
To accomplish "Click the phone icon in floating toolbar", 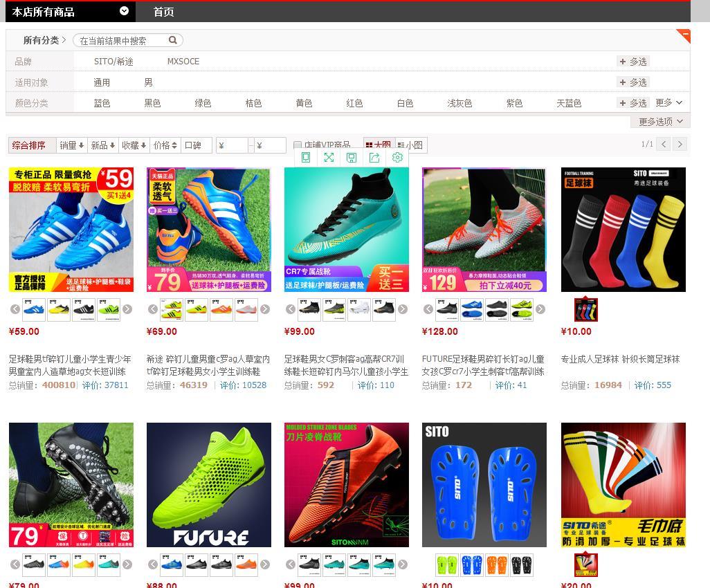I will point(306,158).
